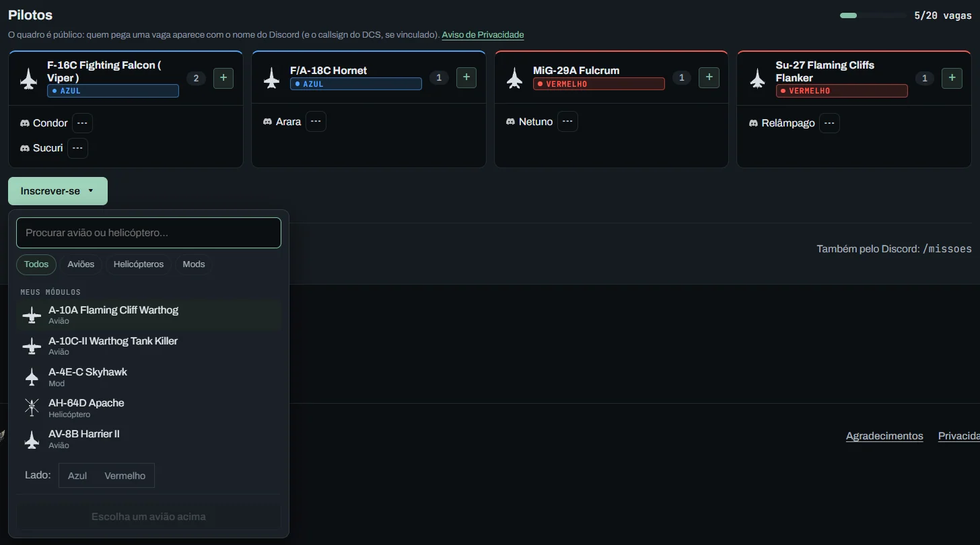The image size is (980, 545).
Task: Click the Discord icon beside Relâmpago
Action: tap(754, 123)
